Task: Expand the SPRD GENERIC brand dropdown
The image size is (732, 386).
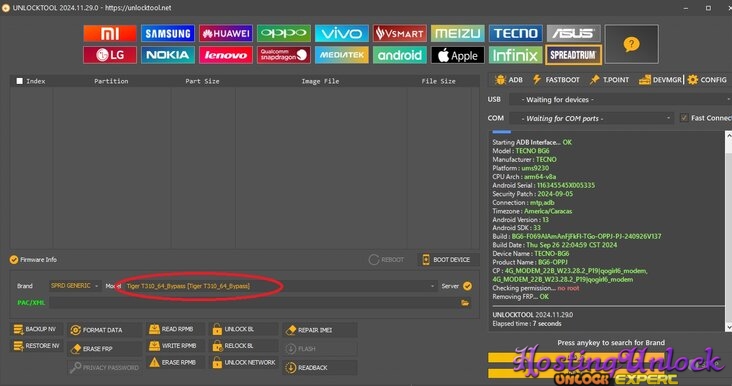Action: [75, 286]
